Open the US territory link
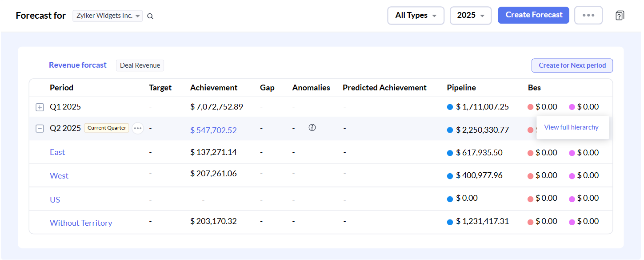Image resolution: width=644 pixels, height=260 pixels. pyautogui.click(x=55, y=200)
